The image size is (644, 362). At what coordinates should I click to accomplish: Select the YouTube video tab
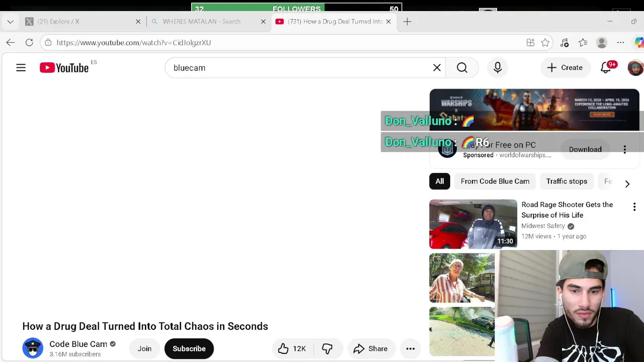coord(334,22)
